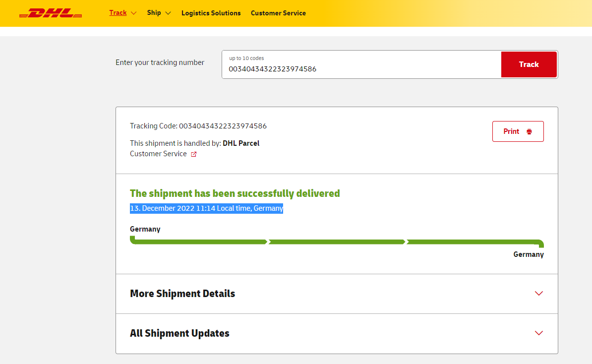Click external link icon beside Customer Service
592x364 pixels.
click(x=194, y=154)
